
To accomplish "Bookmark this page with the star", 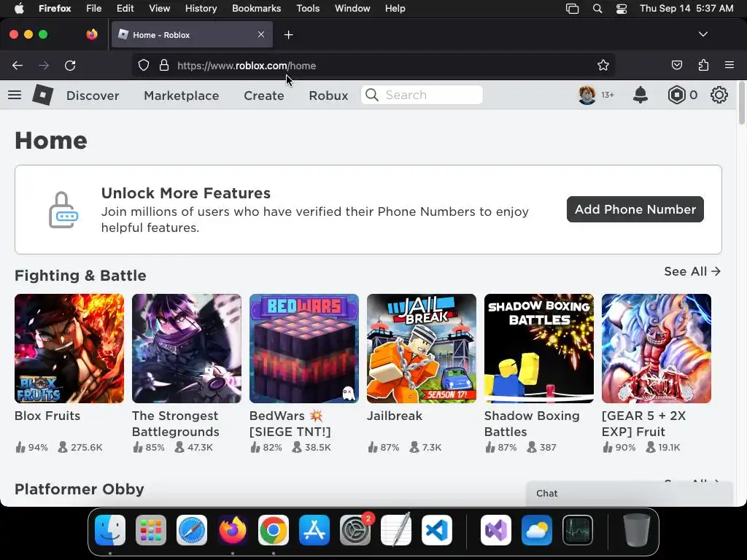I will [603, 66].
